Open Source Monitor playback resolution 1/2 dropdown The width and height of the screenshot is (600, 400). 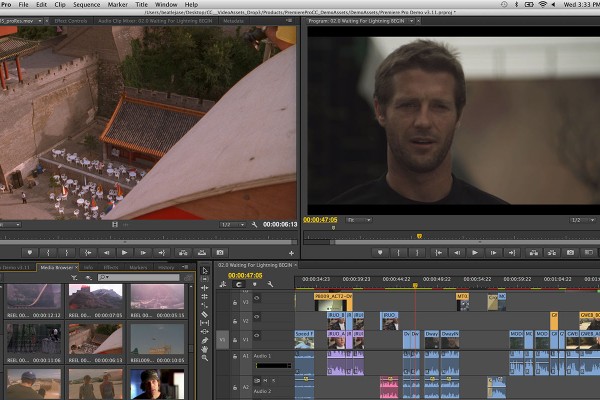pyautogui.click(x=231, y=225)
